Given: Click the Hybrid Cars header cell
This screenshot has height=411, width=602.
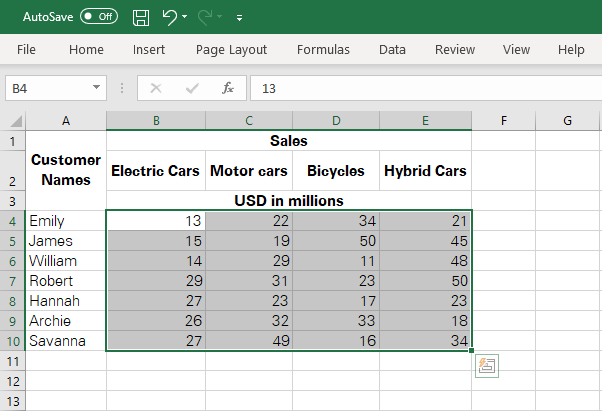Looking at the screenshot, I should tap(425, 170).
